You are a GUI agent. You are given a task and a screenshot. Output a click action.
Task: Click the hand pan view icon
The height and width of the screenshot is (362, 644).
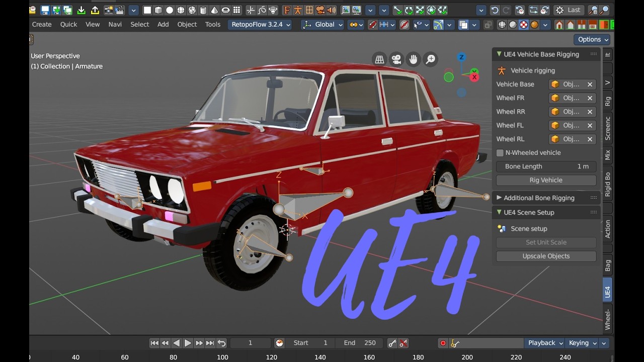click(414, 59)
